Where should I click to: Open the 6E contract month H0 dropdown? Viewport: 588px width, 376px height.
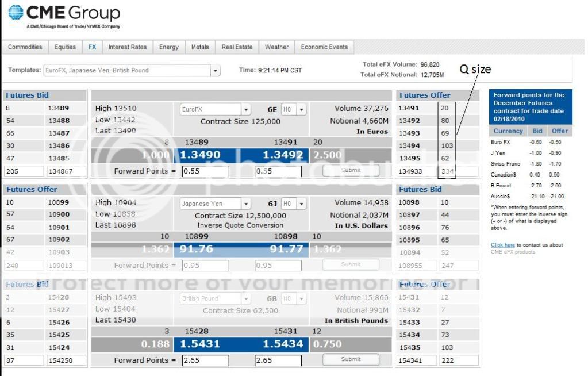(301, 110)
